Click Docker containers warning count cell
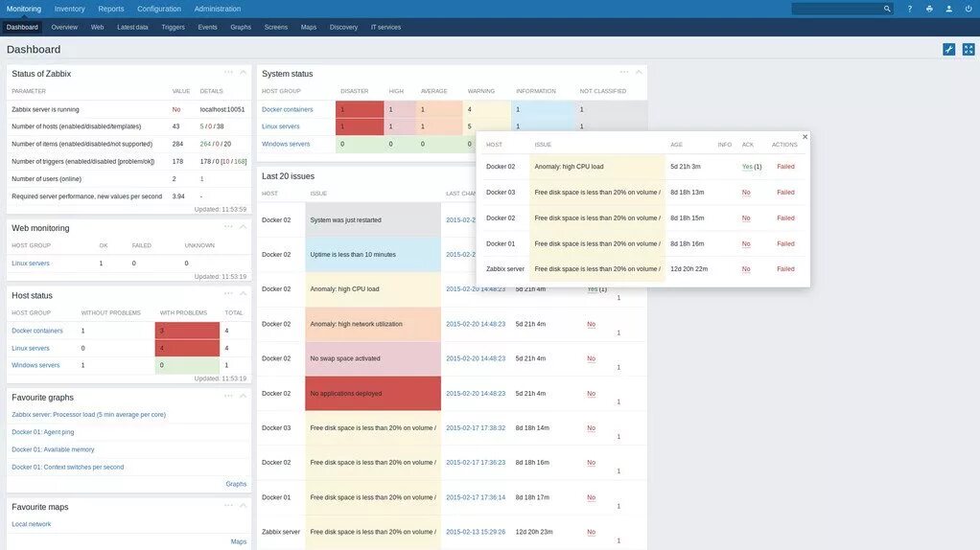Image resolution: width=980 pixels, height=550 pixels. pyautogui.click(x=485, y=109)
